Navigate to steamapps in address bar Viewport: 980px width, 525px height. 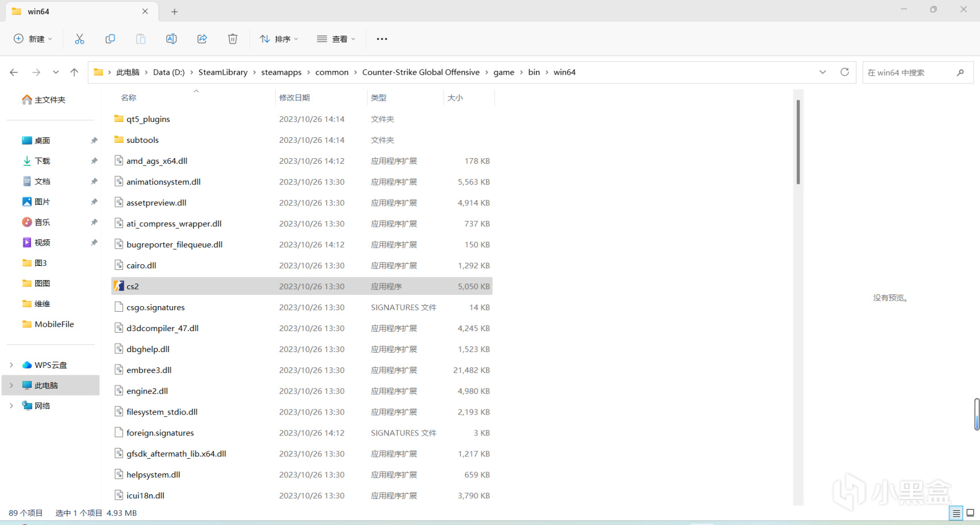(x=281, y=72)
